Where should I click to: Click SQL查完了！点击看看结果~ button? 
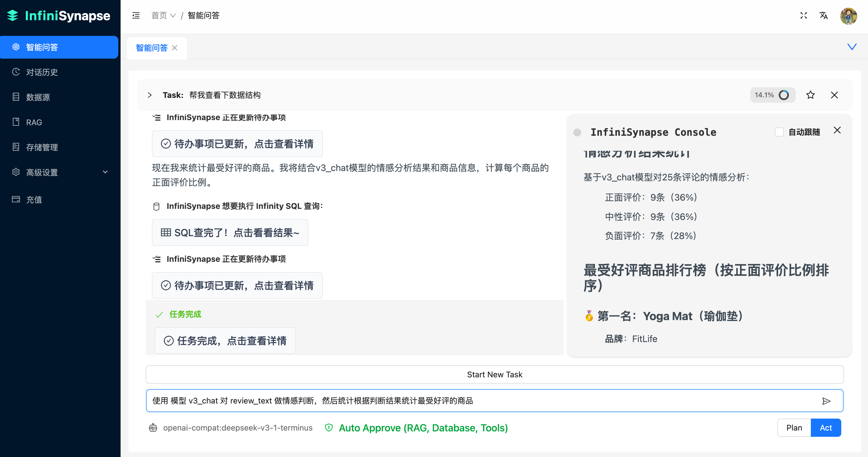[x=230, y=232]
